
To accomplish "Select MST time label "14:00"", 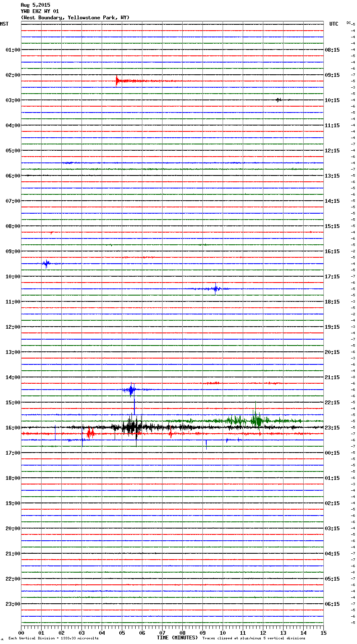I will pos(13,377).
